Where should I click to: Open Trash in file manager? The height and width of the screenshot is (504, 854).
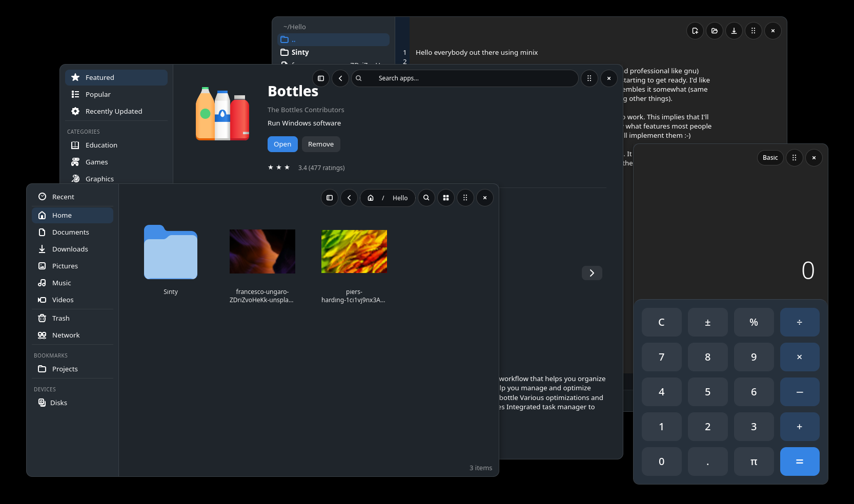point(72,318)
